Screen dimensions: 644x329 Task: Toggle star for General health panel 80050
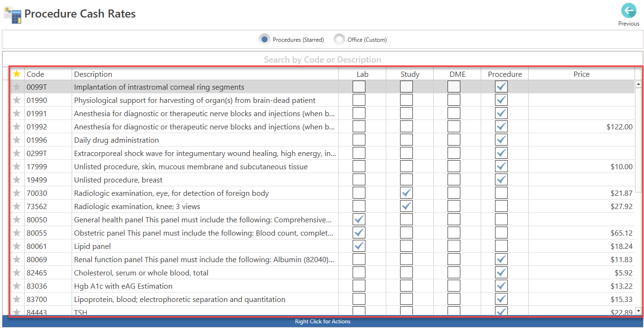pyautogui.click(x=17, y=220)
